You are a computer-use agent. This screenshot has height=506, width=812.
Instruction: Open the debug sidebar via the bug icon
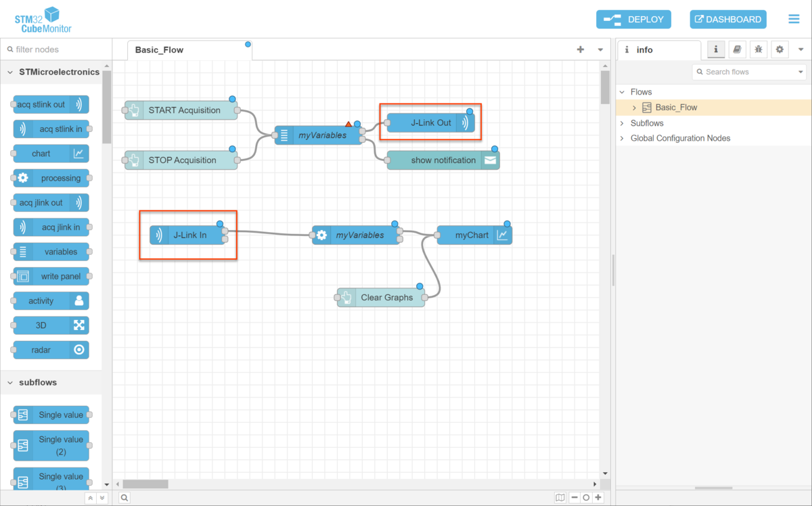758,49
